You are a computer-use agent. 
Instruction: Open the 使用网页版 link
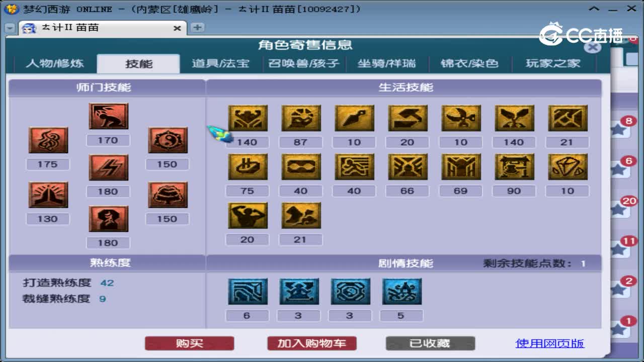(x=550, y=343)
